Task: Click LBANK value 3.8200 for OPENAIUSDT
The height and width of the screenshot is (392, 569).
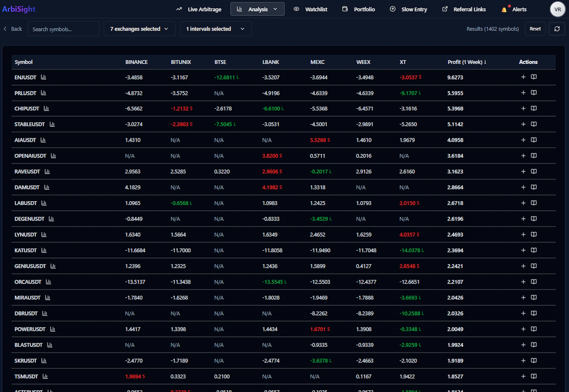Action: coord(272,156)
